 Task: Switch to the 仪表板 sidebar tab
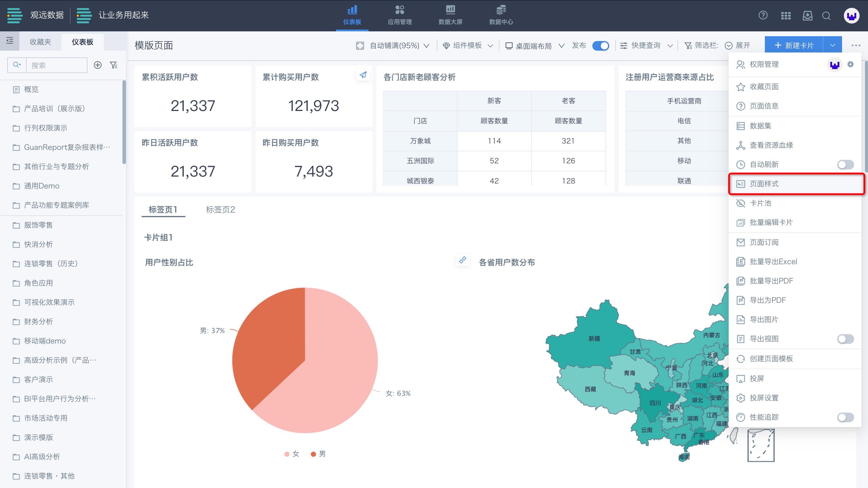pyautogui.click(x=83, y=42)
